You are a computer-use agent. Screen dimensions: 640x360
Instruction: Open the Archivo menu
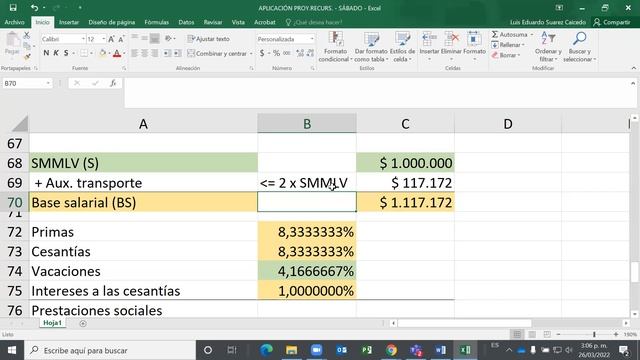pos(14,22)
